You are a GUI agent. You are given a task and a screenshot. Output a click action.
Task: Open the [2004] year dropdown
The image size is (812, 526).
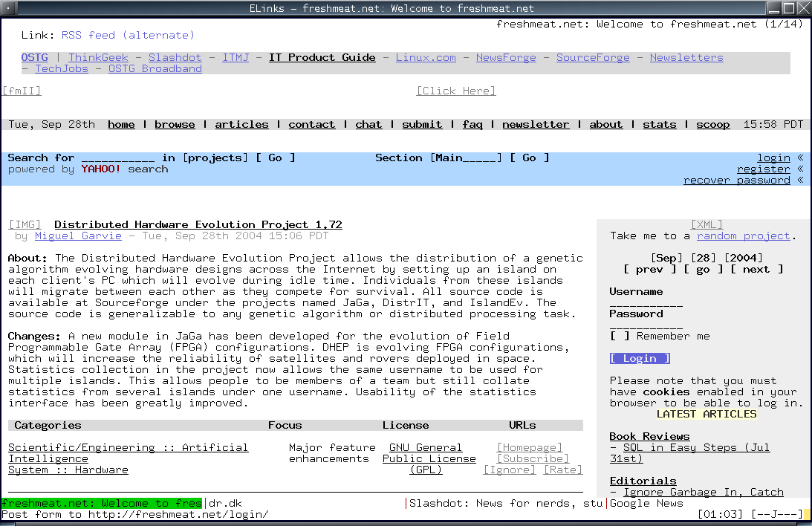pos(743,258)
